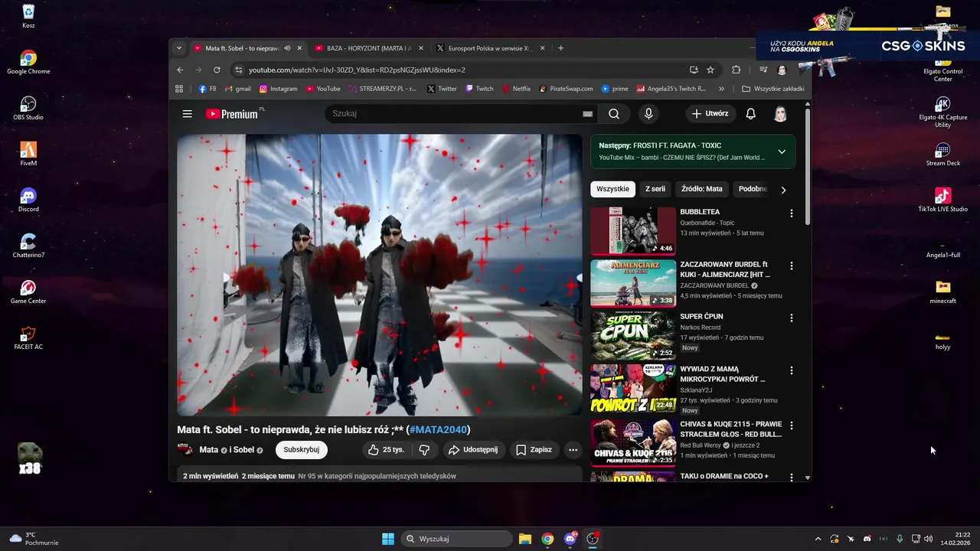Open a new Chrome tab
The width and height of the screenshot is (980, 551).
[x=560, y=48]
